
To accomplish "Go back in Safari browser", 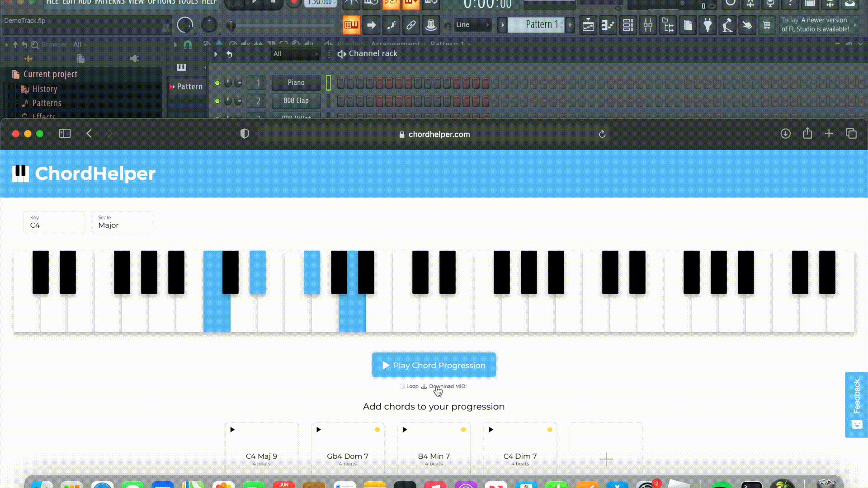I will [x=89, y=134].
